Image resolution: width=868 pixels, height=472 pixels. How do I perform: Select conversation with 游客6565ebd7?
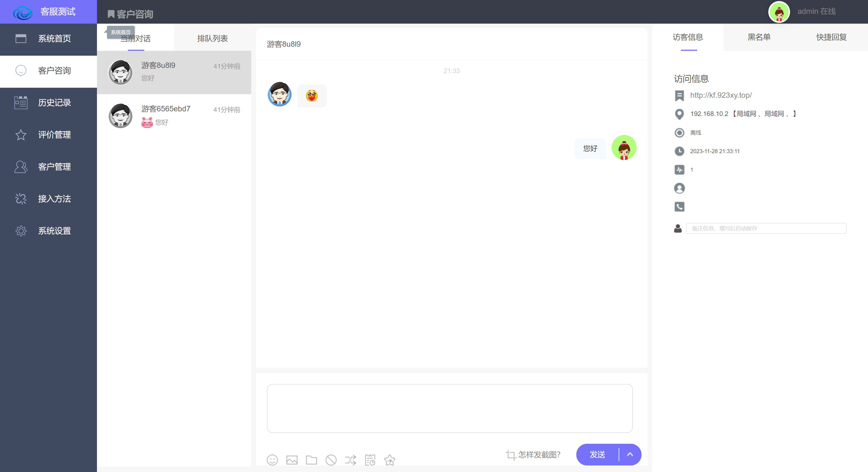tap(174, 116)
